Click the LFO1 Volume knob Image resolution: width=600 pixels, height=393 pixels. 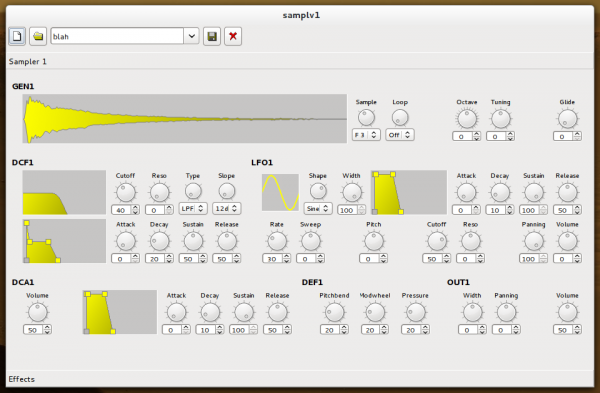[x=567, y=241]
